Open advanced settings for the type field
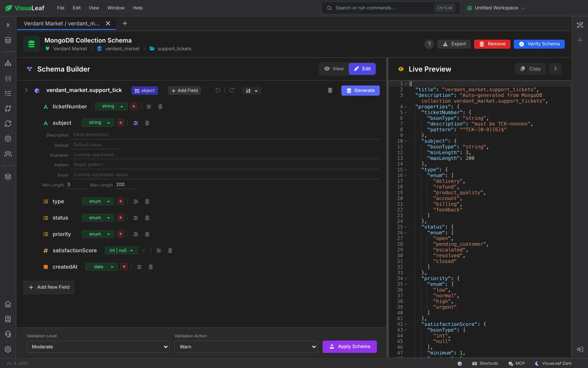The image size is (588, 368). 136,202
